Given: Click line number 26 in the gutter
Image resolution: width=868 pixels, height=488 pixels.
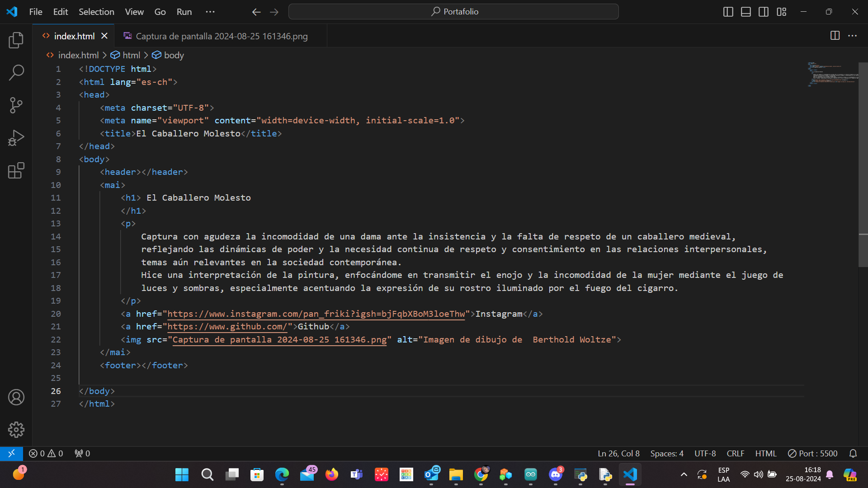Looking at the screenshot, I should [56, 391].
